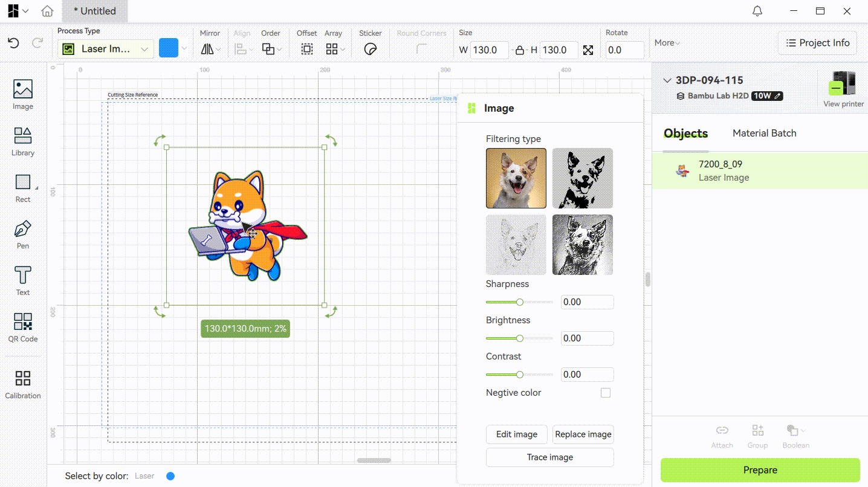Click the Brightness value field
Image resolution: width=868 pixels, height=487 pixels.
coord(588,338)
